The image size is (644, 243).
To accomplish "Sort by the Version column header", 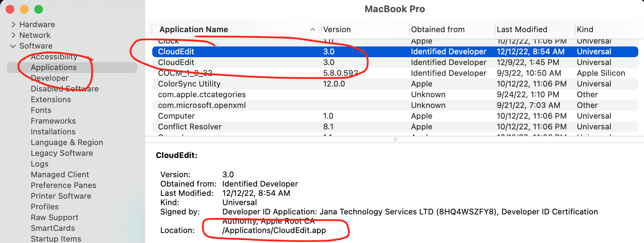I will [x=337, y=29].
